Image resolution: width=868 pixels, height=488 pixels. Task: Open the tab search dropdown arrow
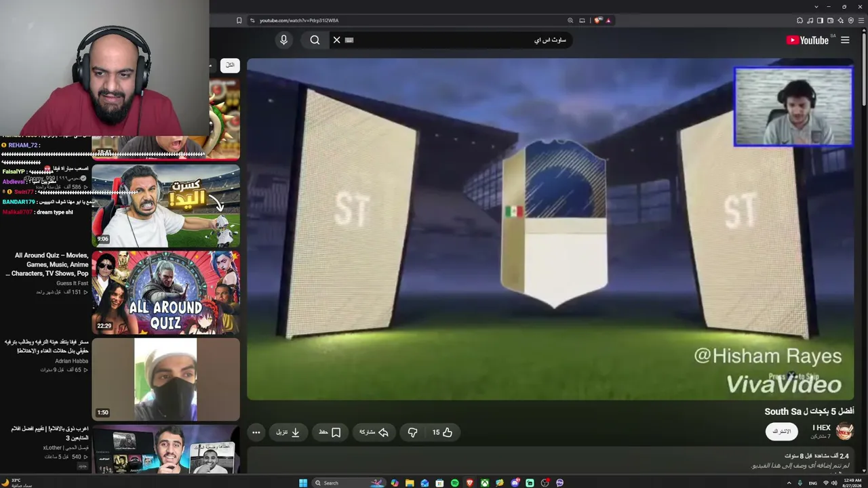(x=816, y=6)
